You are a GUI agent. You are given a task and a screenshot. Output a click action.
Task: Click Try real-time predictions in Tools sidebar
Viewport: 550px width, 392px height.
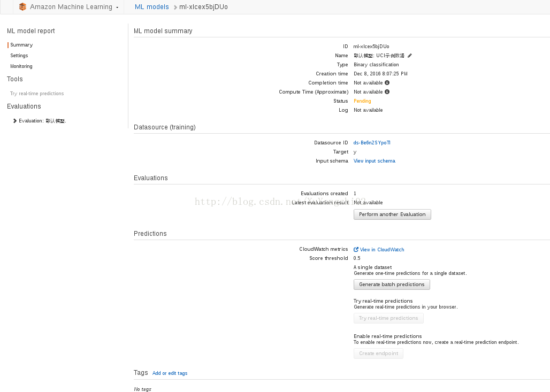pos(37,93)
